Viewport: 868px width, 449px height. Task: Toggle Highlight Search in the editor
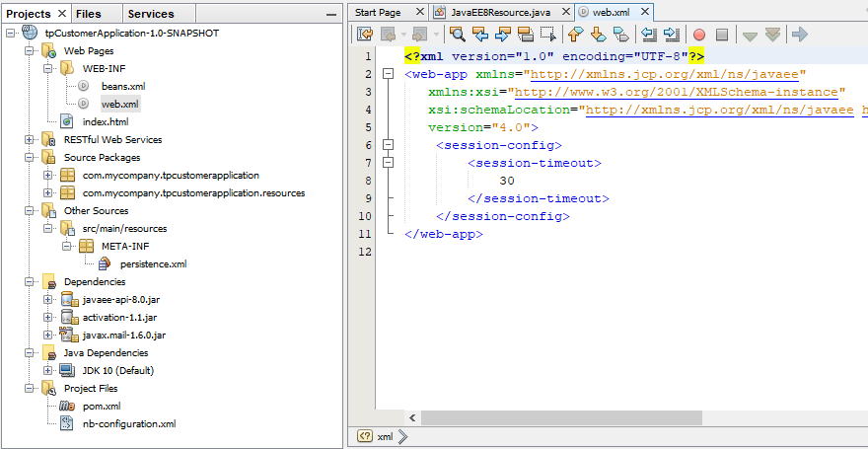[526, 35]
